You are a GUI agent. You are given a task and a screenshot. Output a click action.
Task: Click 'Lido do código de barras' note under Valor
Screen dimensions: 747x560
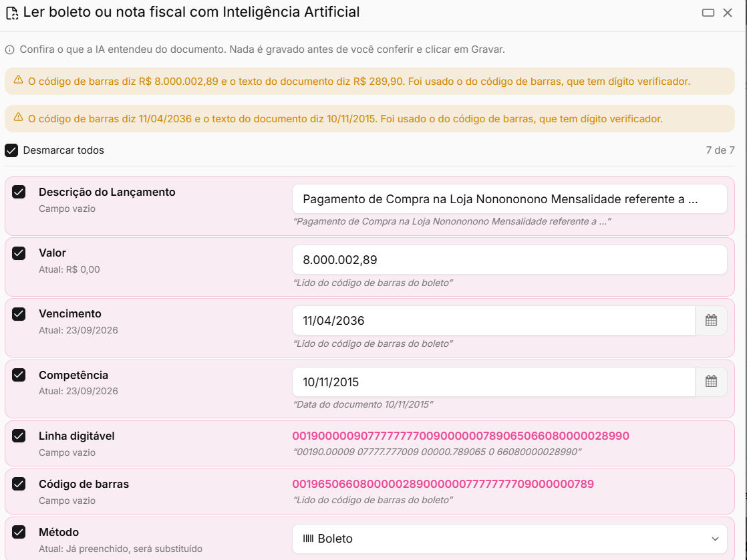(x=373, y=283)
